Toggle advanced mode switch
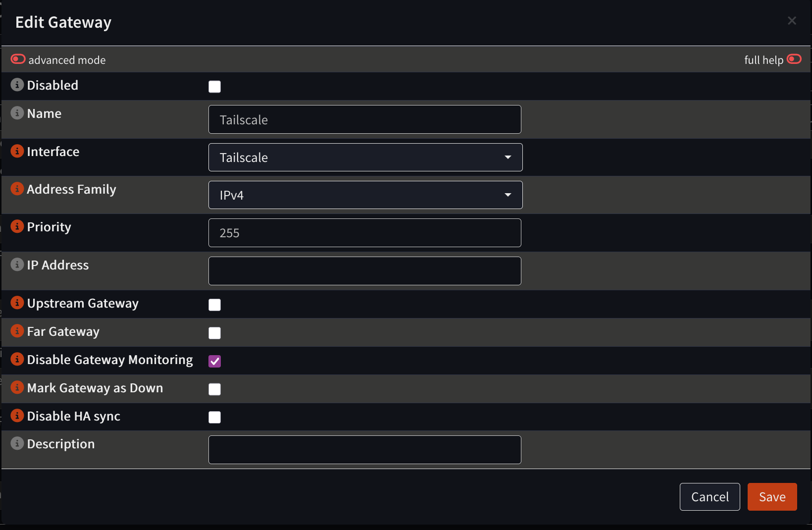Image resolution: width=812 pixels, height=530 pixels. (x=18, y=59)
